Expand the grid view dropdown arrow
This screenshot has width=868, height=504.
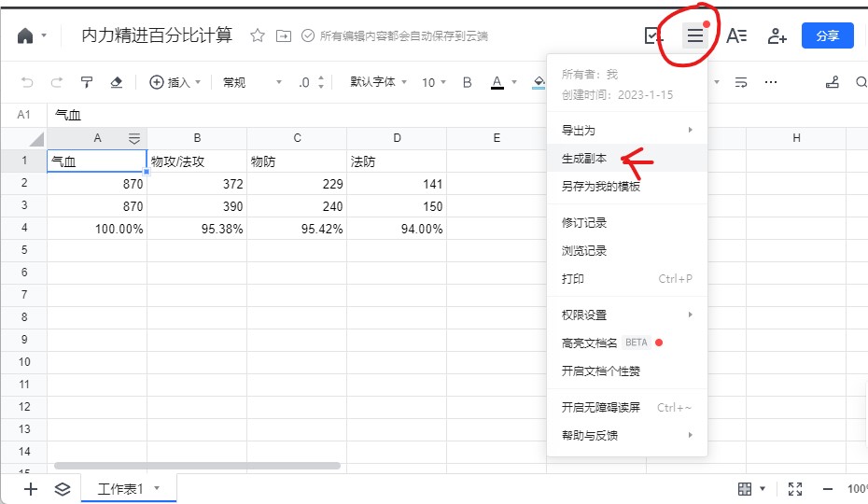763,488
